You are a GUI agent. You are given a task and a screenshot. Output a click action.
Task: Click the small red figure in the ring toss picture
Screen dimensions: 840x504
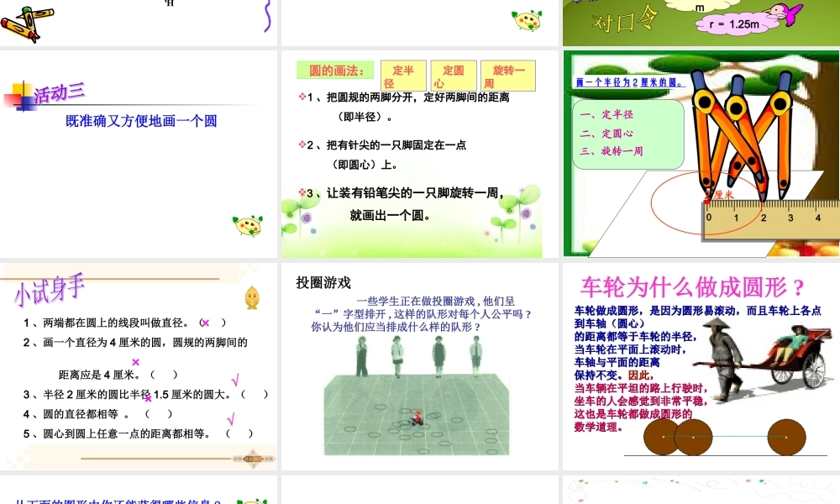click(x=417, y=418)
